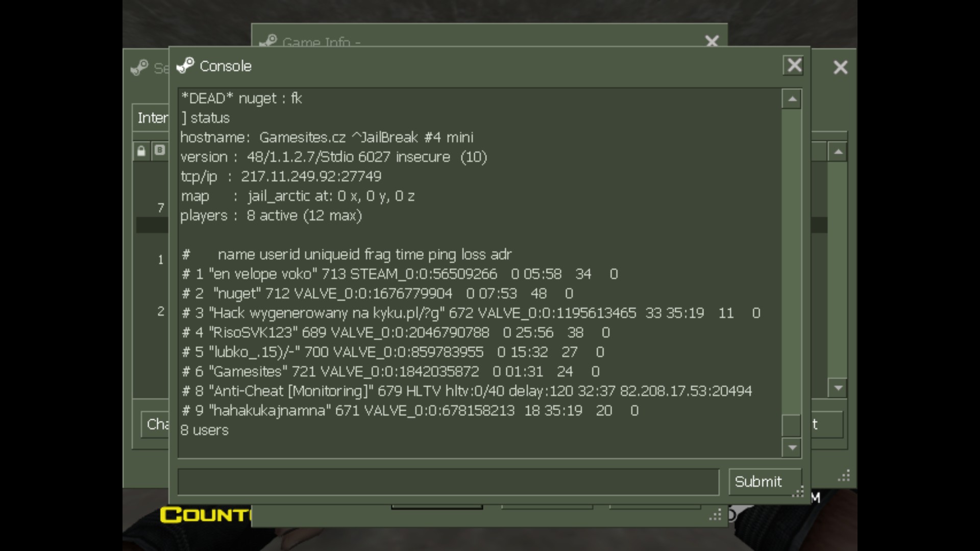The image size is (980, 551).
Task: Click the Console window resize grip
Action: 798,492
